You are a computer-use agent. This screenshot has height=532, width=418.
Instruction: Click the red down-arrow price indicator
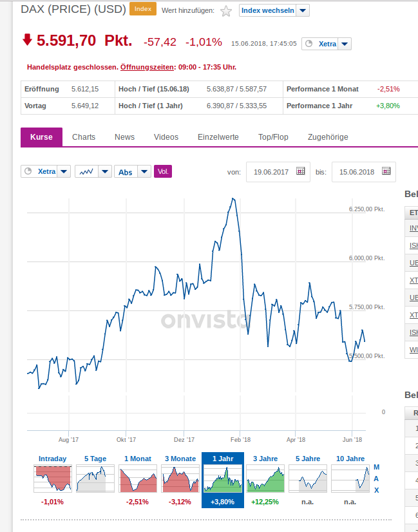[x=27, y=41]
